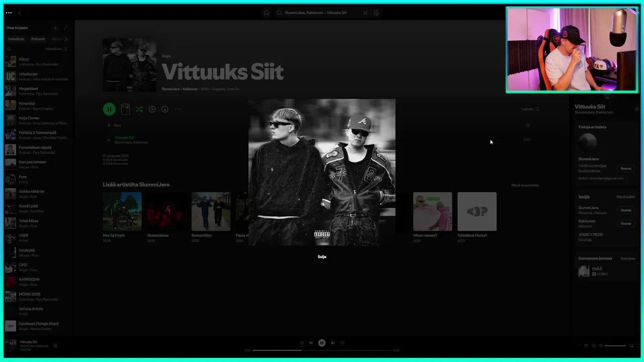The width and height of the screenshot is (644, 362).
Task: Show more library filter chips
Action: 65,39
